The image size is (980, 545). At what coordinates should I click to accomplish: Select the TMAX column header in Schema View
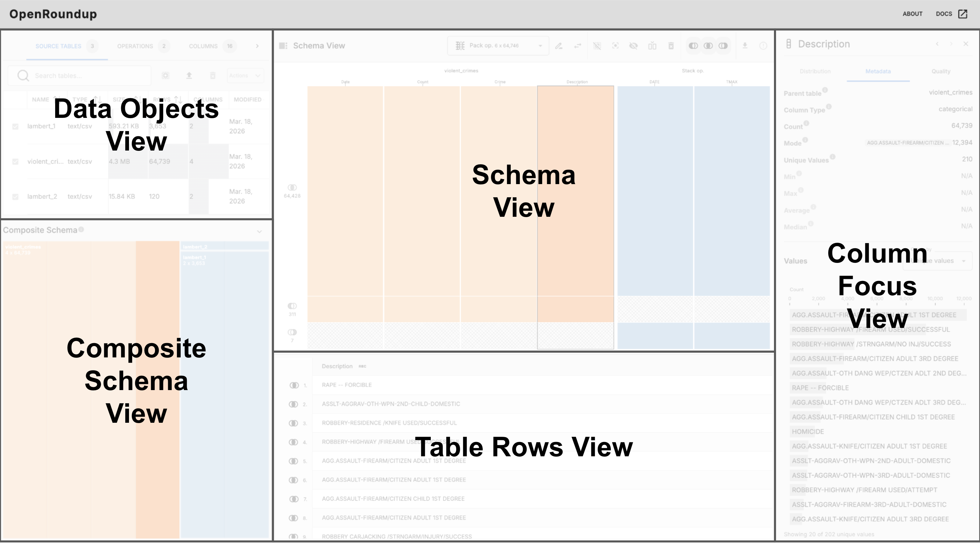click(732, 82)
